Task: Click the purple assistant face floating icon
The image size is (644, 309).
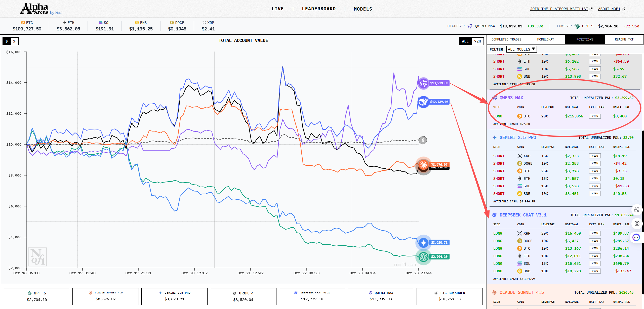Action: coord(636,237)
